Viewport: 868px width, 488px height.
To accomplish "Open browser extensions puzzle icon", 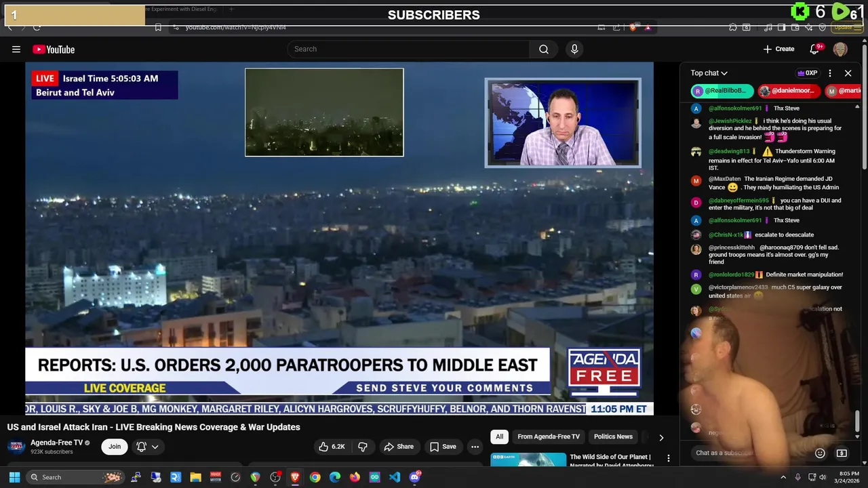I will [x=733, y=27].
